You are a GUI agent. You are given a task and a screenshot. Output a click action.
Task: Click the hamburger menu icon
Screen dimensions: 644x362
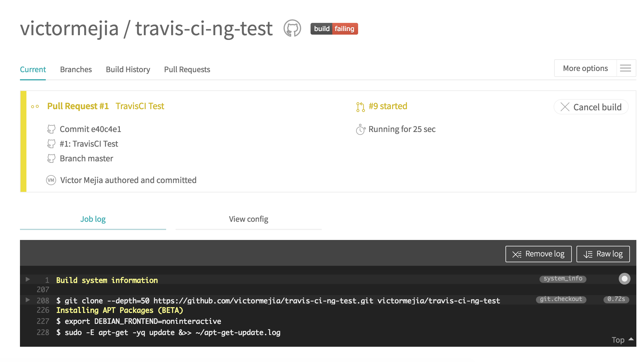coord(625,68)
